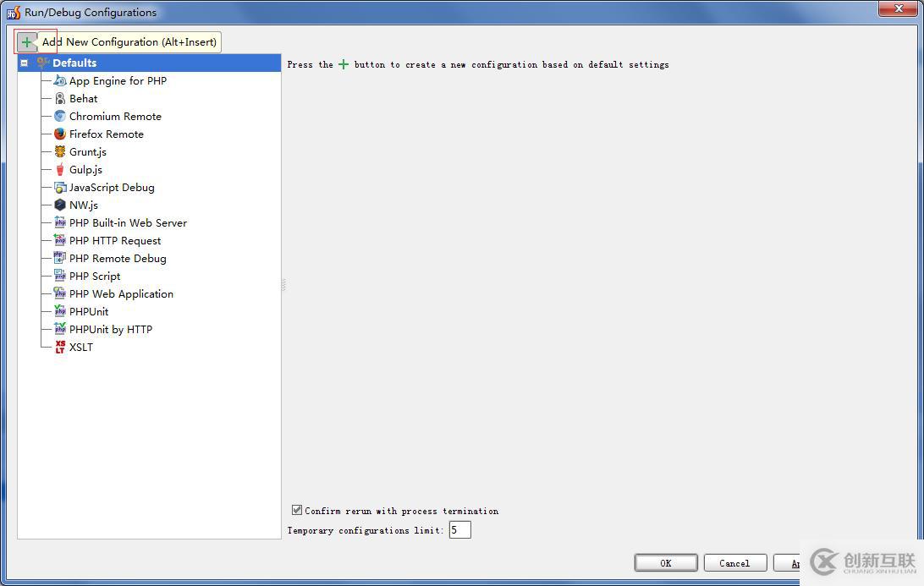Select "PHP Built-in Web Server" text
Screen dimensions: 924x586
tap(128, 222)
